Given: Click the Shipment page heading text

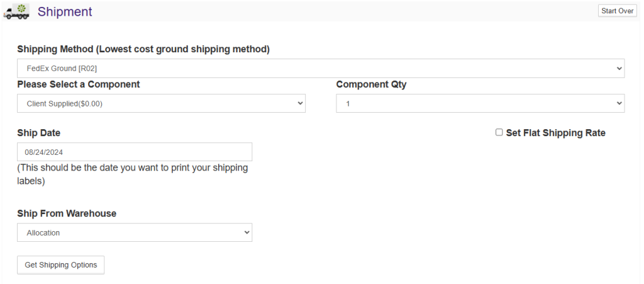Looking at the screenshot, I should 65,11.
